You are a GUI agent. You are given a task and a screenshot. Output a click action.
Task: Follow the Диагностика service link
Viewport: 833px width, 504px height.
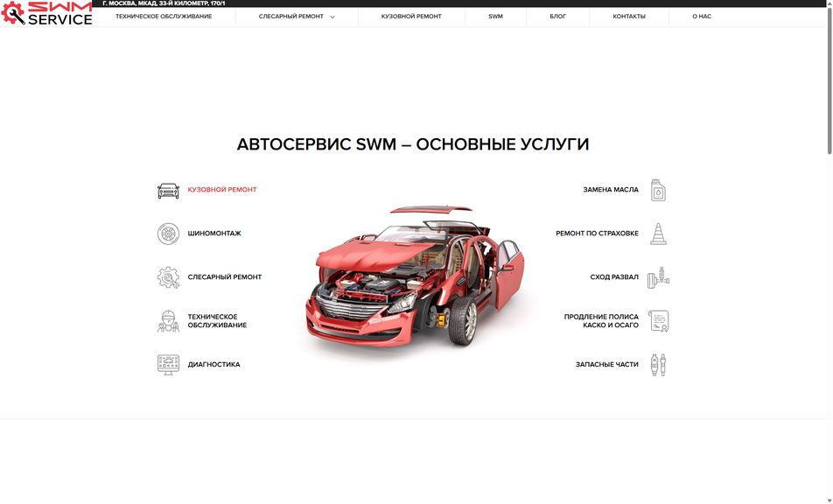click(x=213, y=364)
